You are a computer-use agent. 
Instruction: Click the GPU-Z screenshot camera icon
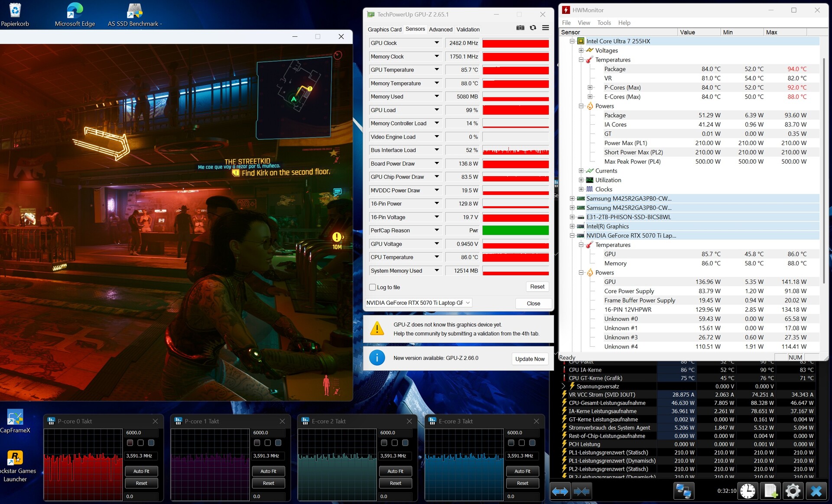click(x=520, y=28)
